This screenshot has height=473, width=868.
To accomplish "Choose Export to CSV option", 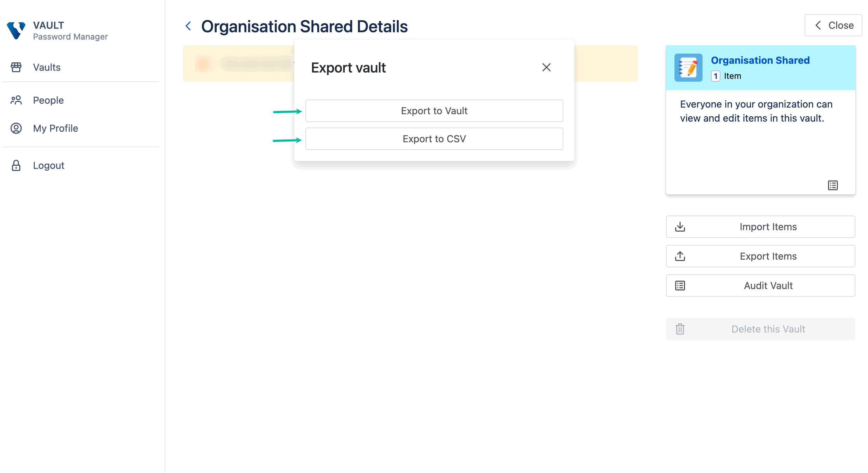I will (x=434, y=139).
